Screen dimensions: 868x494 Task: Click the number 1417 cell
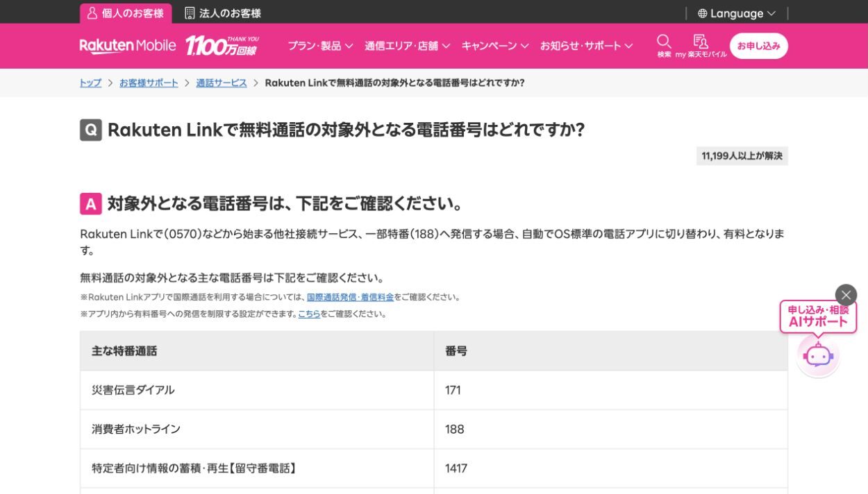(610, 468)
